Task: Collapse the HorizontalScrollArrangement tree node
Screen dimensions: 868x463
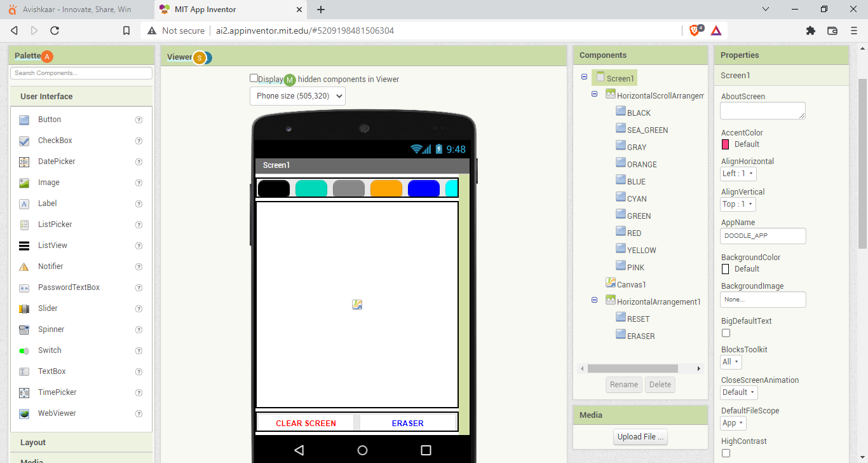Action: (x=594, y=93)
